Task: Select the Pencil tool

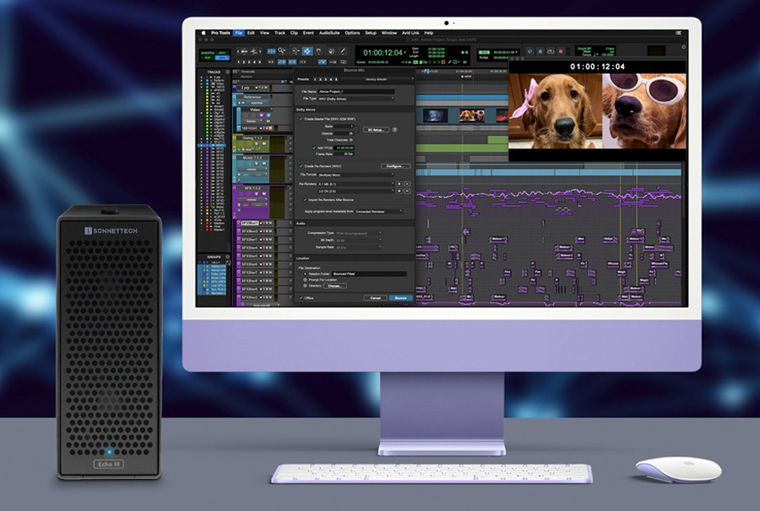Action: pos(343,51)
